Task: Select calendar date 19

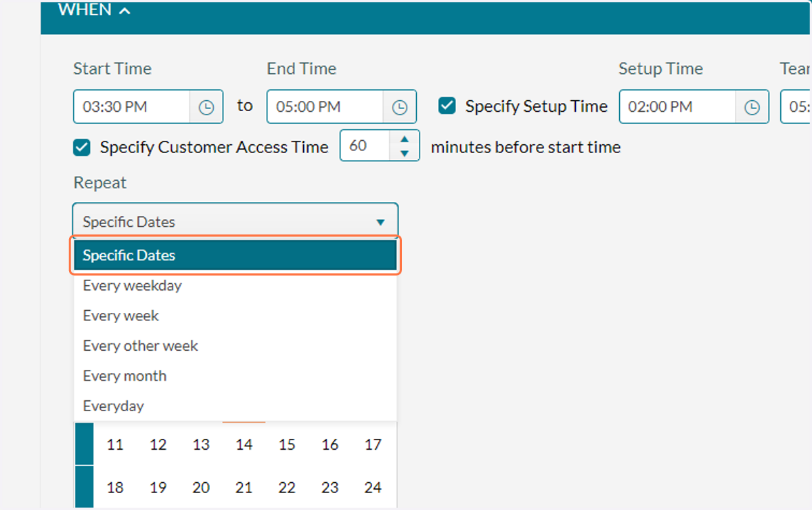Action: click(x=158, y=488)
